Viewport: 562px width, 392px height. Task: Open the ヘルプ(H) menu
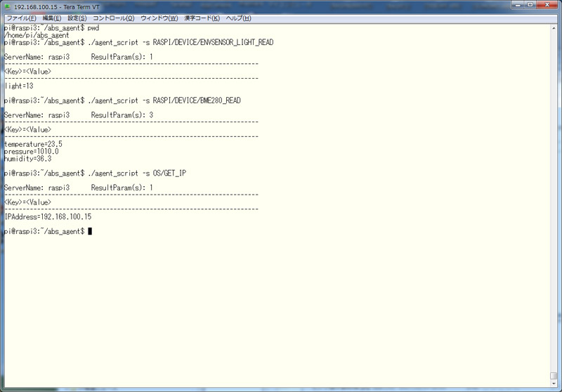[x=238, y=18]
